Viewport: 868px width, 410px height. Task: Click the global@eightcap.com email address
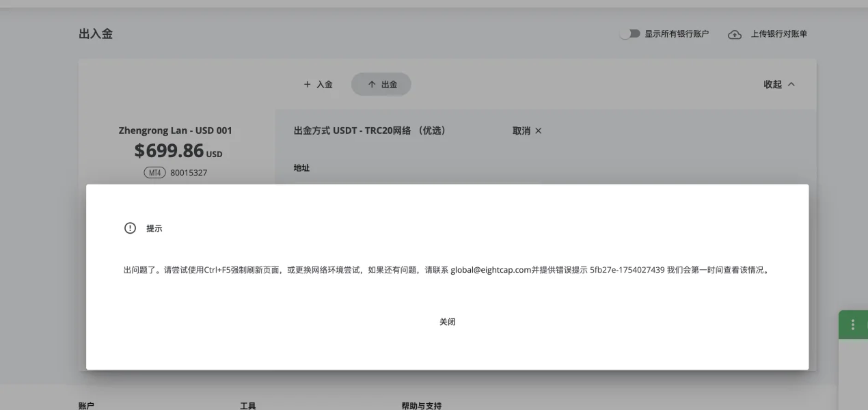click(491, 270)
